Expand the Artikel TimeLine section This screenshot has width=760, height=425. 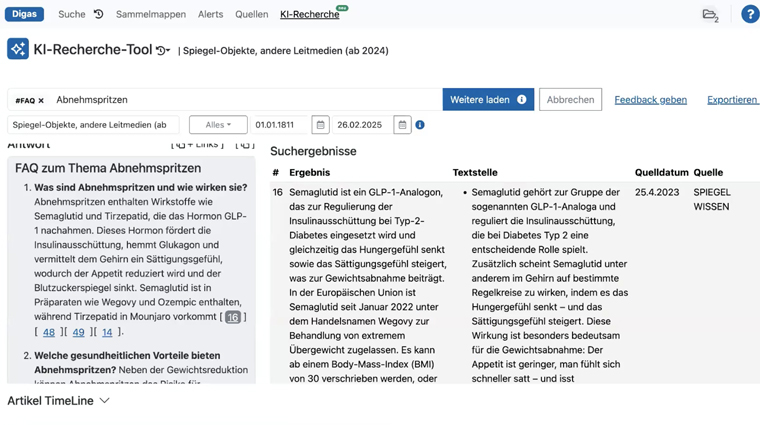pyautogui.click(x=58, y=401)
